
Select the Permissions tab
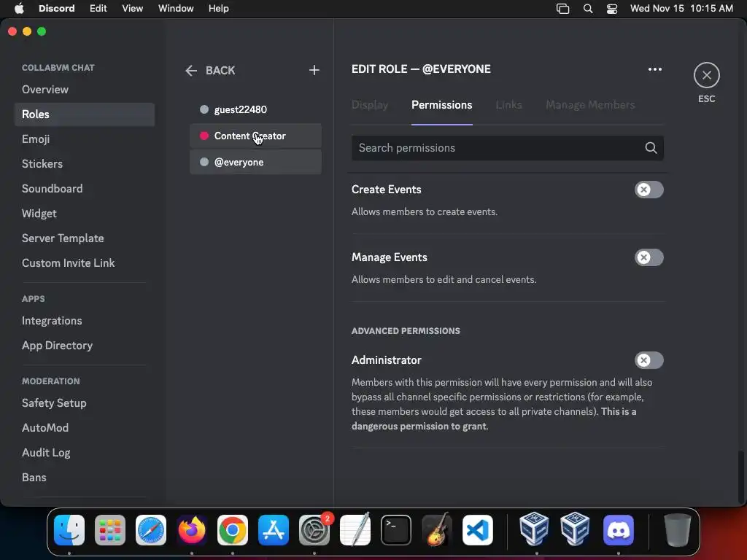coord(441,105)
